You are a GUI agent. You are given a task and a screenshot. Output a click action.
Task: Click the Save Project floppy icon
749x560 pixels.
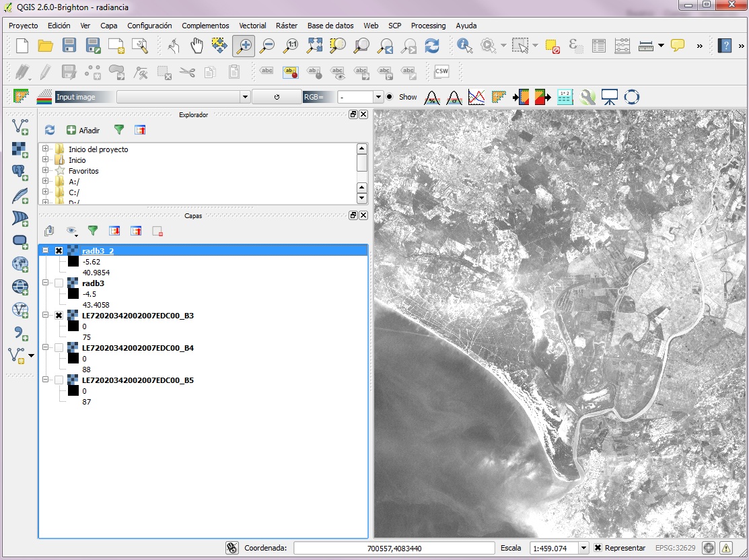pos(69,46)
